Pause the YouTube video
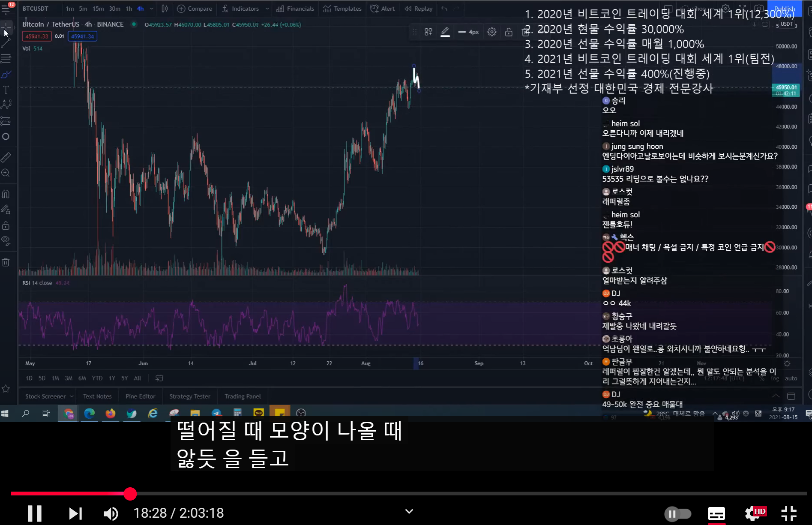 click(35, 513)
